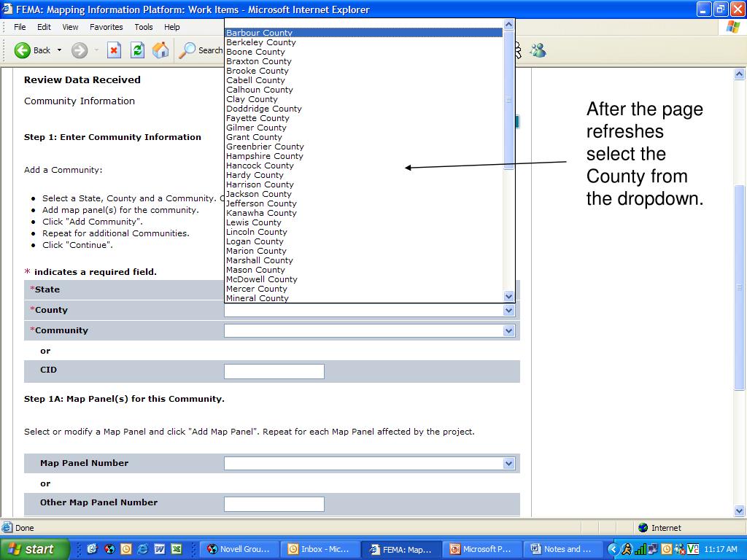Switch to Novell GroupWise taskbar button

[239, 549]
